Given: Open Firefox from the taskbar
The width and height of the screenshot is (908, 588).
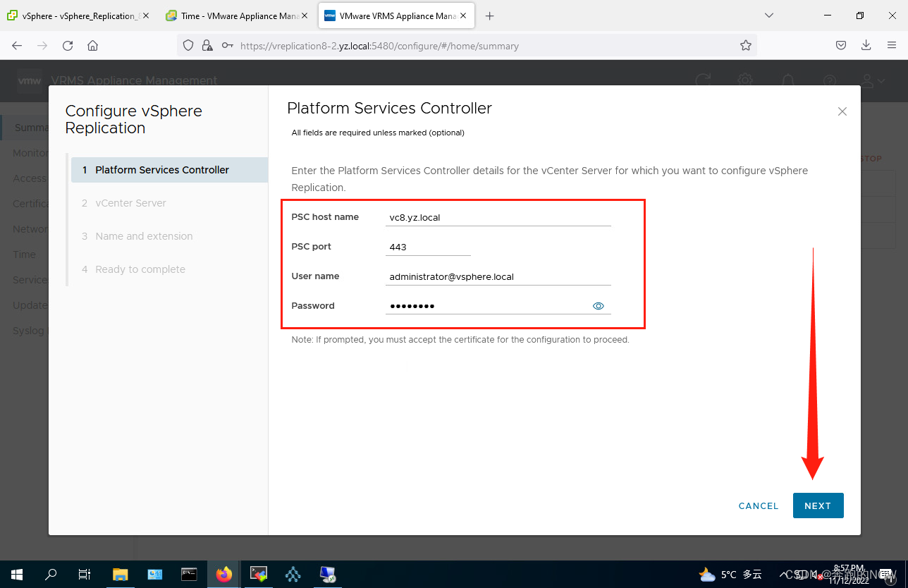Looking at the screenshot, I should coord(224,574).
